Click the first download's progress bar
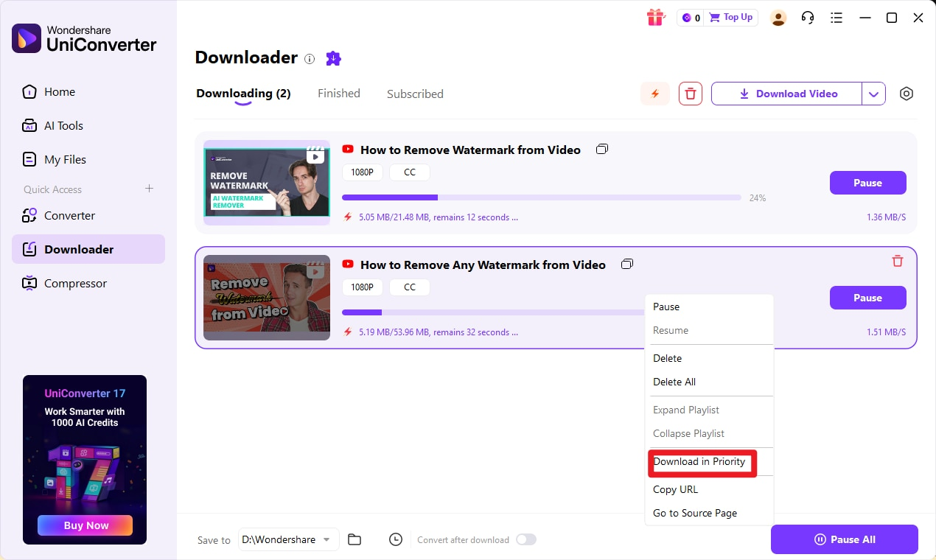The height and width of the screenshot is (560, 936). (x=542, y=197)
